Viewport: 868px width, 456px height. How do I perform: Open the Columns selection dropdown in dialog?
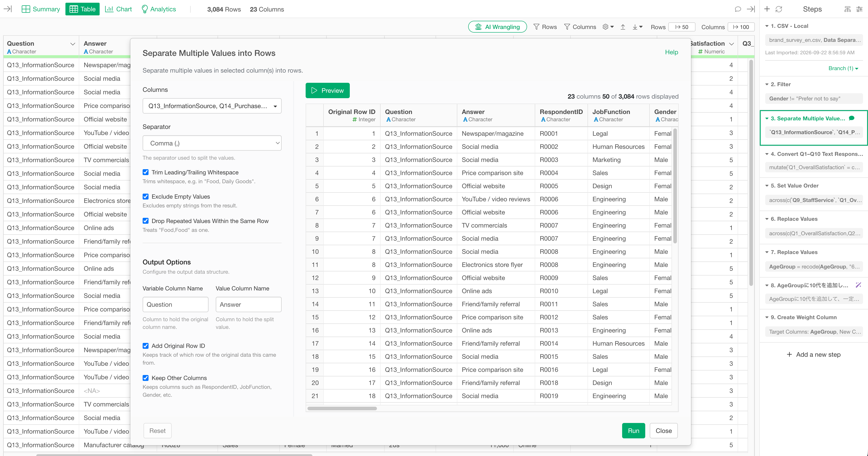click(212, 106)
